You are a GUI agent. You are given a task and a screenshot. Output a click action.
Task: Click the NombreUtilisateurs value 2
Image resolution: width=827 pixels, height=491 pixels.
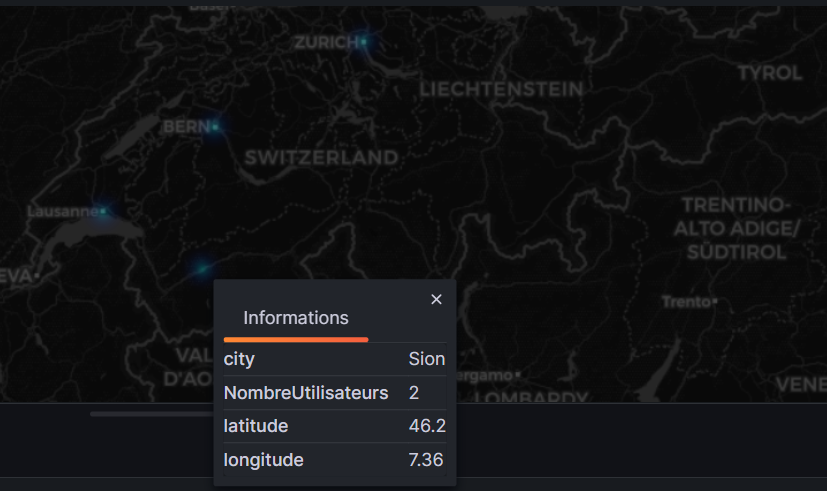pyautogui.click(x=414, y=393)
